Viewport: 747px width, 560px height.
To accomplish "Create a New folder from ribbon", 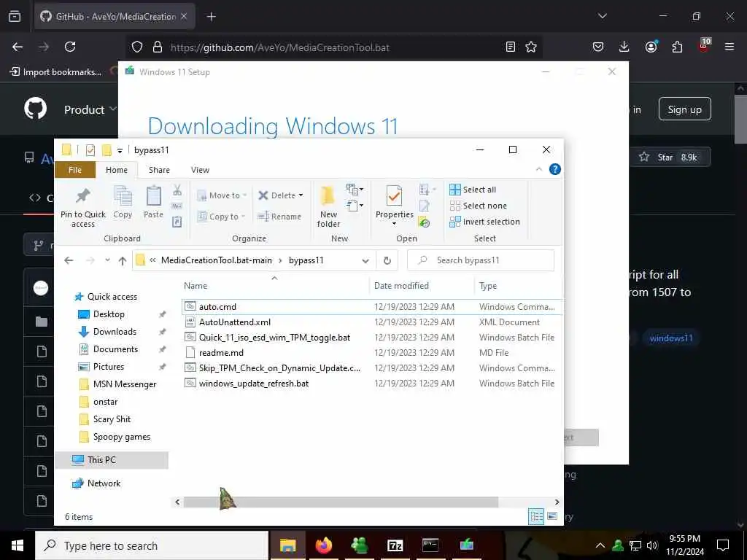I will coord(328,206).
